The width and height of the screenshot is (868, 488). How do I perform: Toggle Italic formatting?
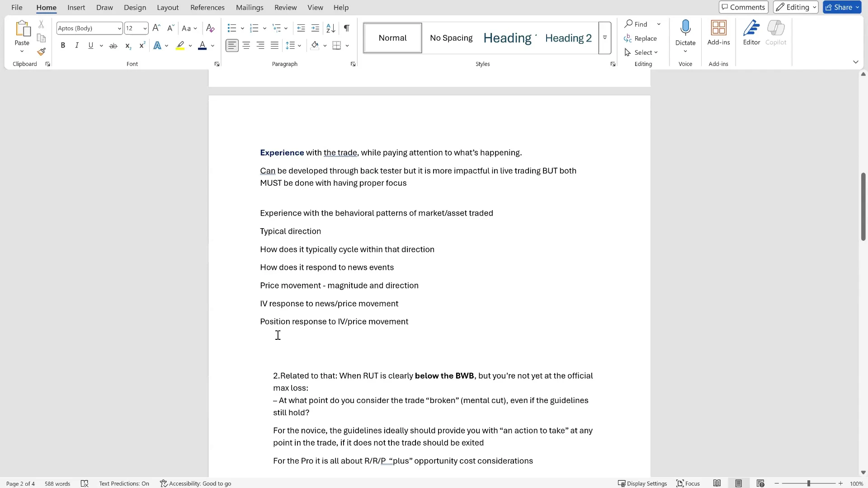tap(77, 46)
